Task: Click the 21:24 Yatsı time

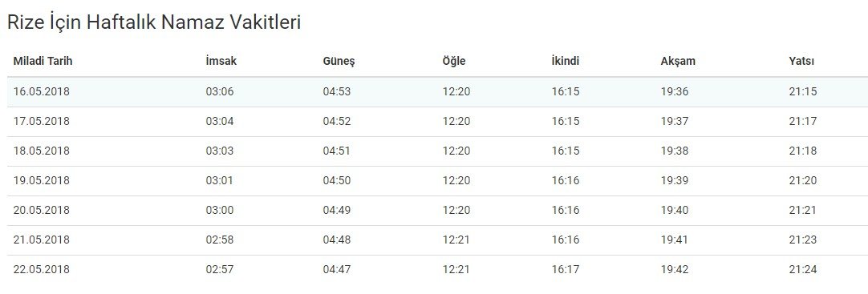Action: [x=803, y=270]
